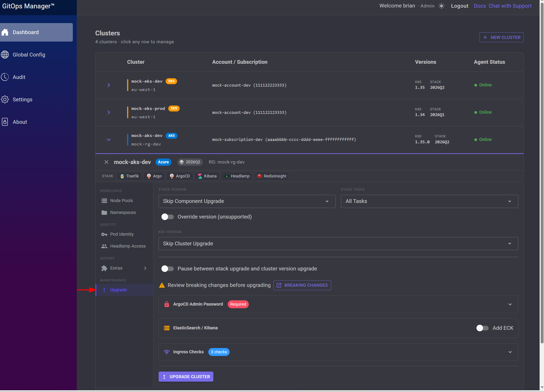Open the Dashboard home icon
Image resolution: width=544 pixels, height=392 pixels.
[x=5, y=32]
